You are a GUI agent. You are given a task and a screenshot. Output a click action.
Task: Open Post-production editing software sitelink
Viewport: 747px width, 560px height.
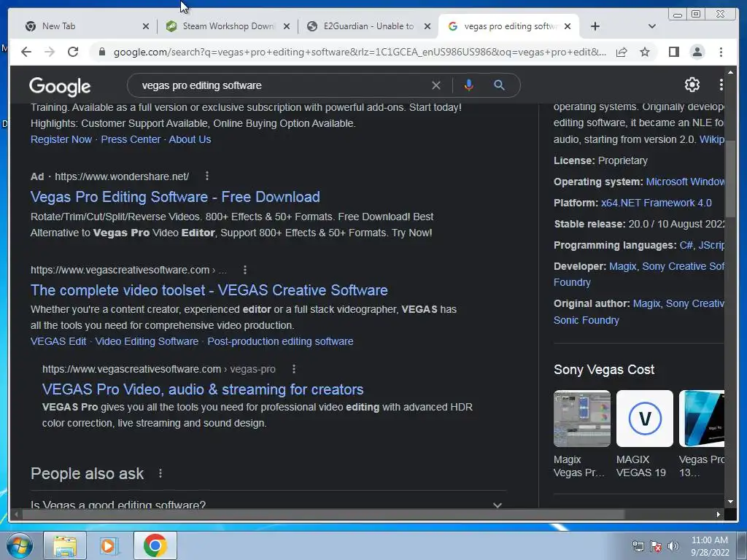pyautogui.click(x=280, y=341)
